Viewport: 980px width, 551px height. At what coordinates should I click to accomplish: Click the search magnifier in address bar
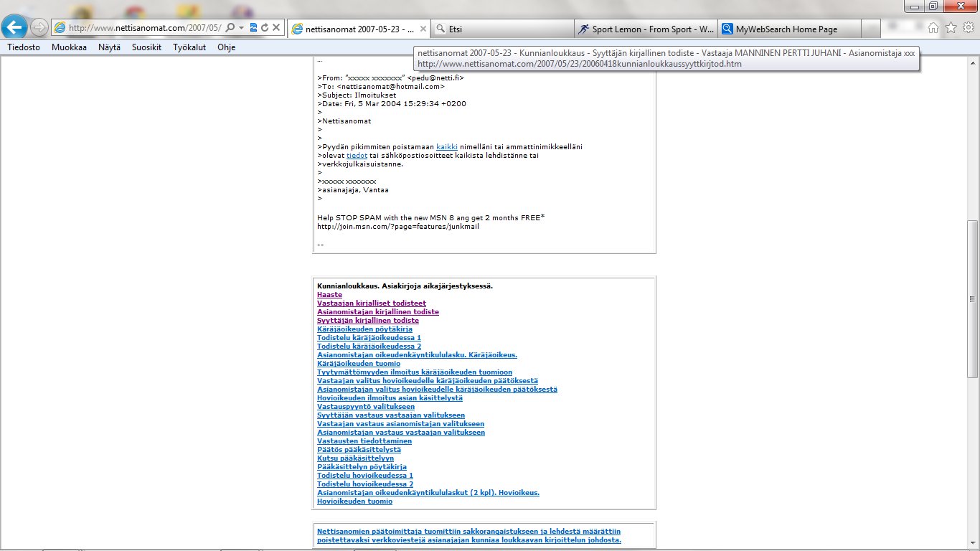(230, 27)
